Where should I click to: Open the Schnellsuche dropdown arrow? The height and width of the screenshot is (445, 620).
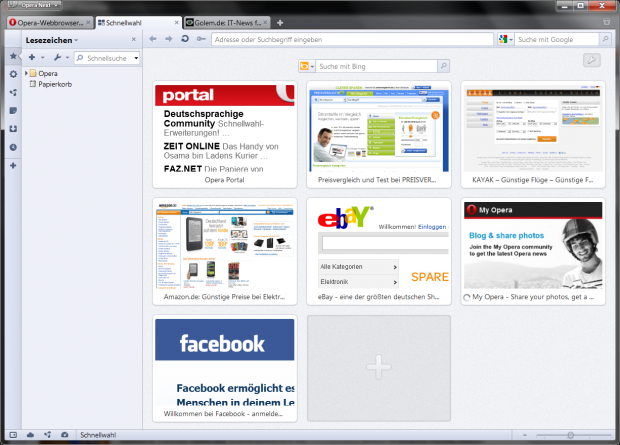(136, 58)
